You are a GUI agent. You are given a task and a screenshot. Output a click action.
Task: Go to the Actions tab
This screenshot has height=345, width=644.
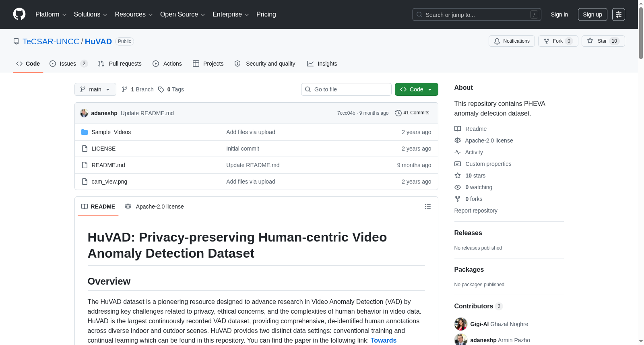click(x=167, y=64)
